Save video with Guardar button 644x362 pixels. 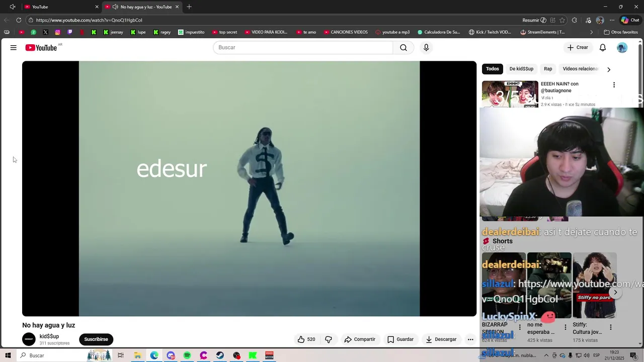click(400, 339)
